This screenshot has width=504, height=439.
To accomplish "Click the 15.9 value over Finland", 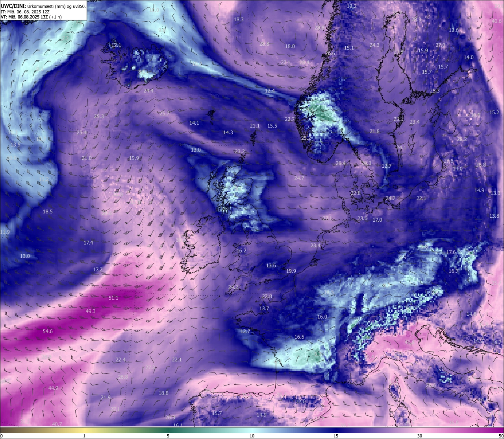I will coord(423,50).
